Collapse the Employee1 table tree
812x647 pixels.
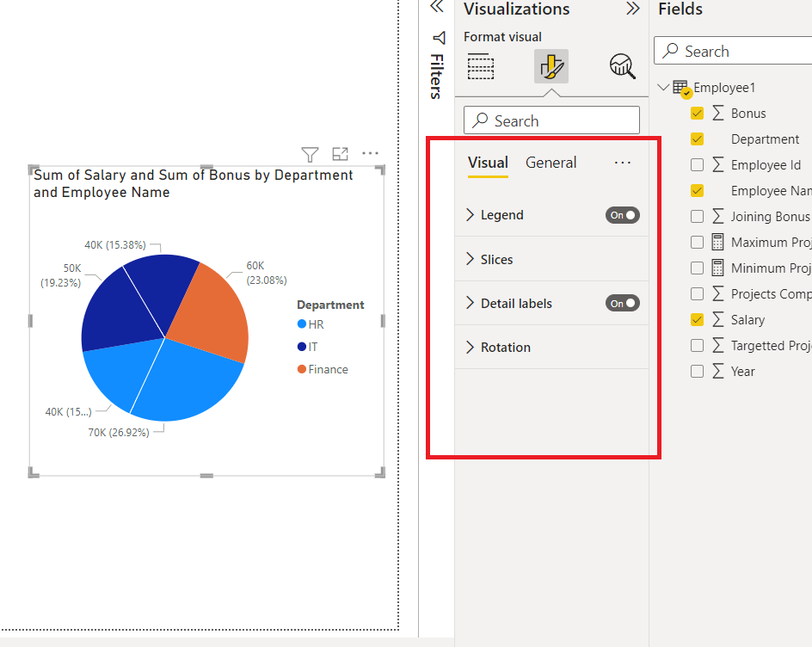coord(663,87)
